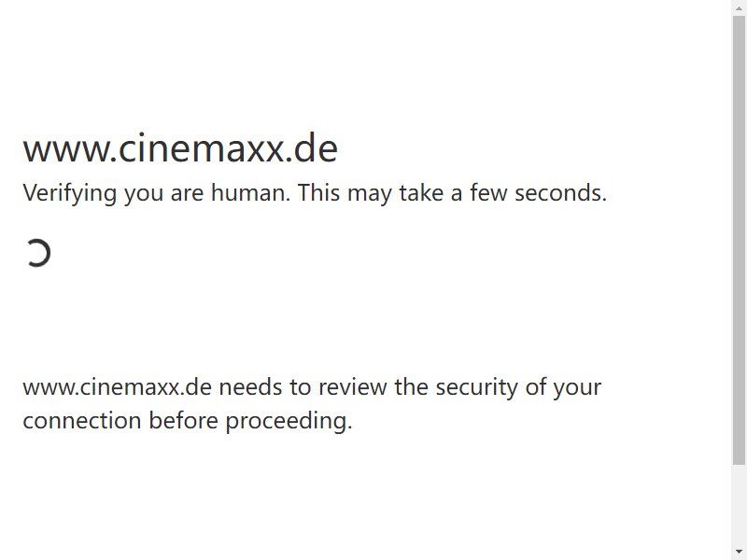Click 'This may take a few seconds.' text
Screen dimensions: 747x560
[x=452, y=193]
